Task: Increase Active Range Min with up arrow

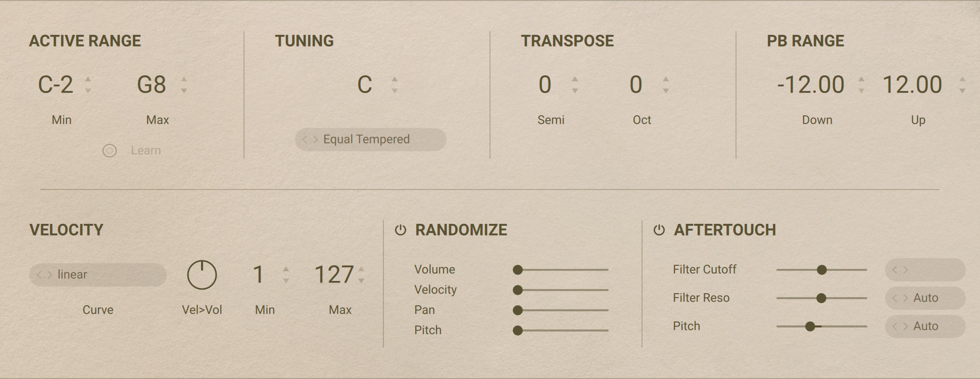Action: click(88, 79)
